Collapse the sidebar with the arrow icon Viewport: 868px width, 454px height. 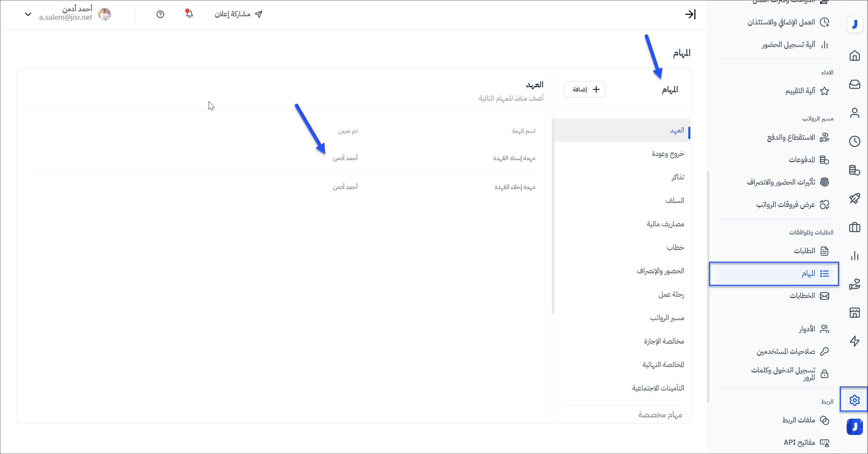[690, 14]
